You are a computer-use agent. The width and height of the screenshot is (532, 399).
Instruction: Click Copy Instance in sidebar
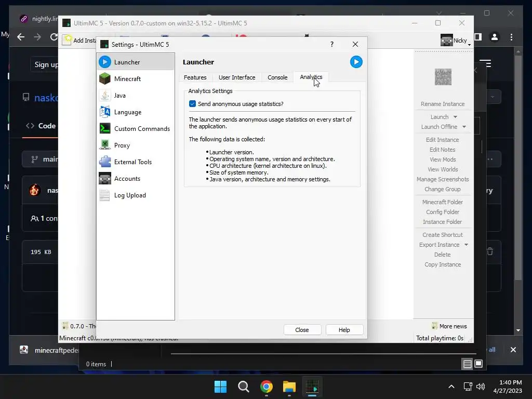[443, 264]
